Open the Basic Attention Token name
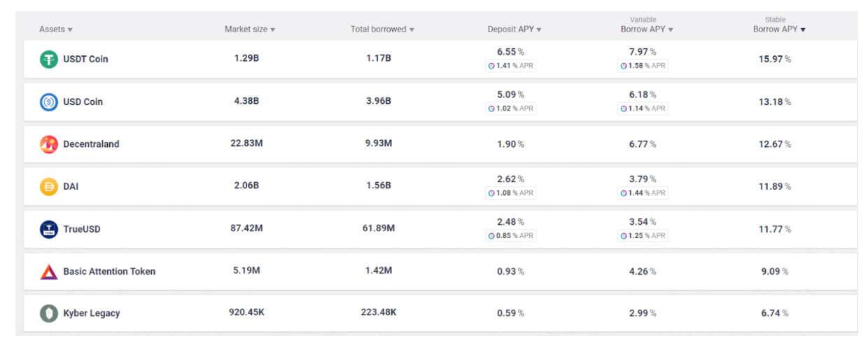 [x=109, y=272]
